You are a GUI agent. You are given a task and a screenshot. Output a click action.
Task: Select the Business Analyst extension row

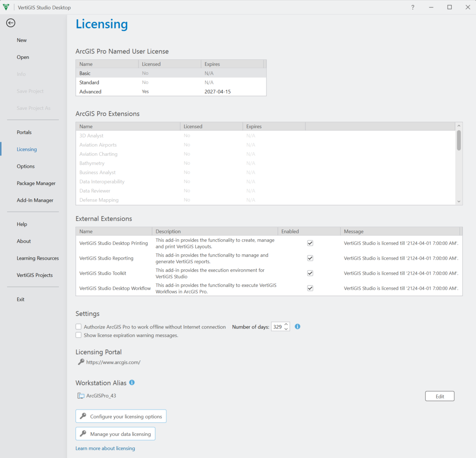[265, 172]
